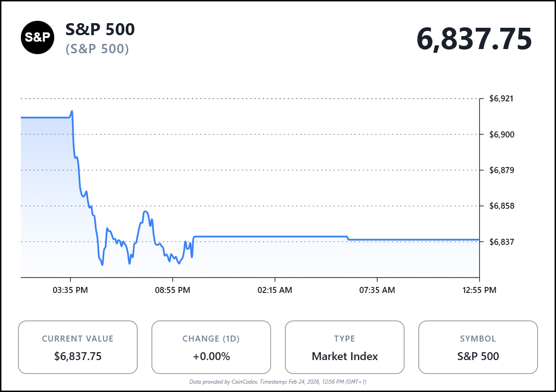Image resolution: width=556 pixels, height=392 pixels.
Task: Click the chart line's peak near 03:35 PM
Action: (72, 111)
